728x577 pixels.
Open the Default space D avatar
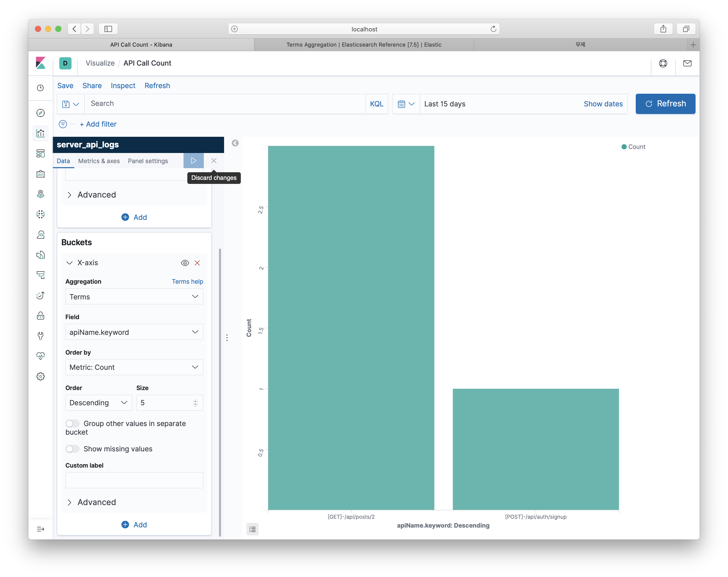pyautogui.click(x=65, y=63)
